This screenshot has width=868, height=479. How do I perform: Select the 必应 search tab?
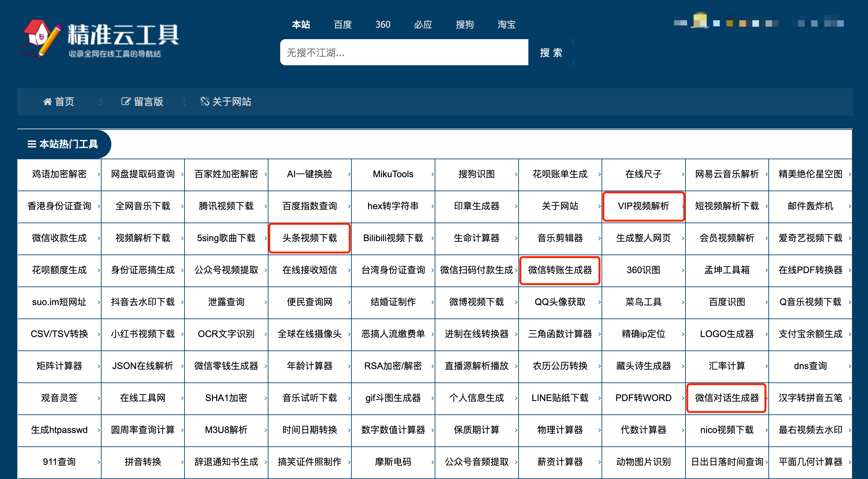(423, 24)
